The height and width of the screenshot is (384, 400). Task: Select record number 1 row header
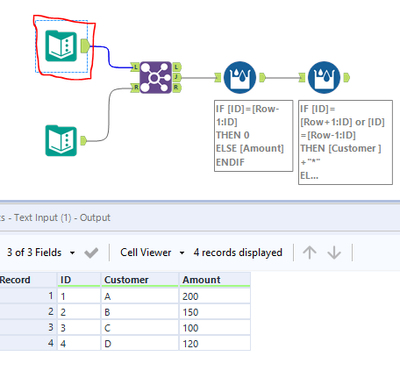tap(28, 296)
